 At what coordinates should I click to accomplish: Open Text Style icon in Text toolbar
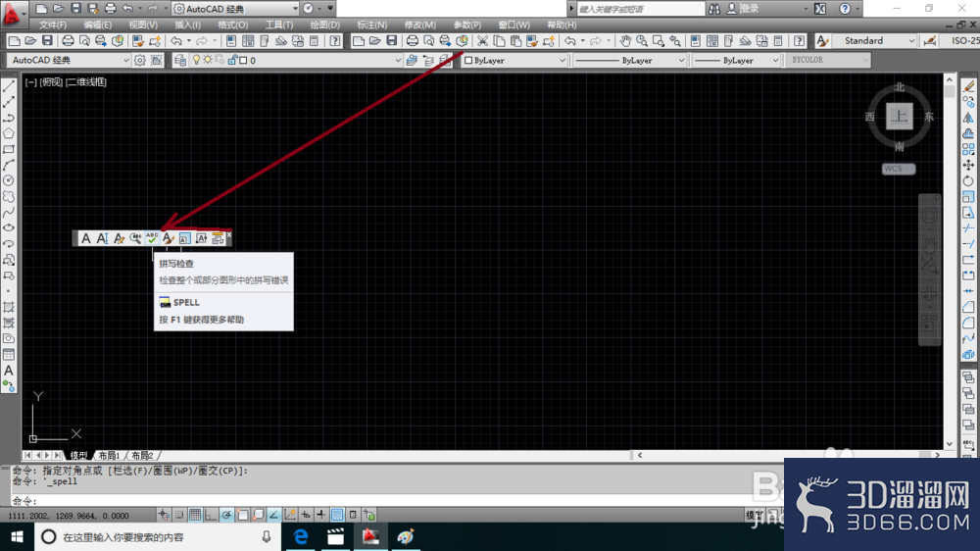(x=169, y=238)
